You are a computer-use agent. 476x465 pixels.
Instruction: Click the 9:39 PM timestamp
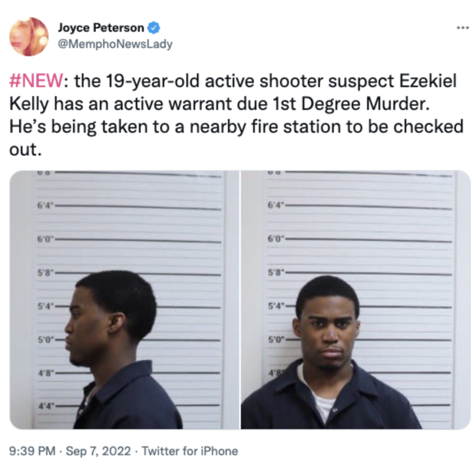click(x=32, y=451)
